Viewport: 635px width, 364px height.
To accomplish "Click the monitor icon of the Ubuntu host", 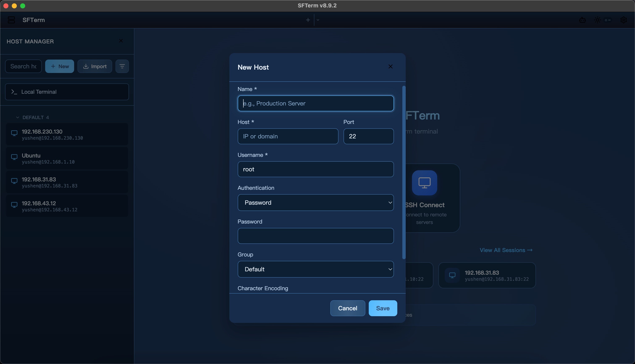I will point(14,157).
